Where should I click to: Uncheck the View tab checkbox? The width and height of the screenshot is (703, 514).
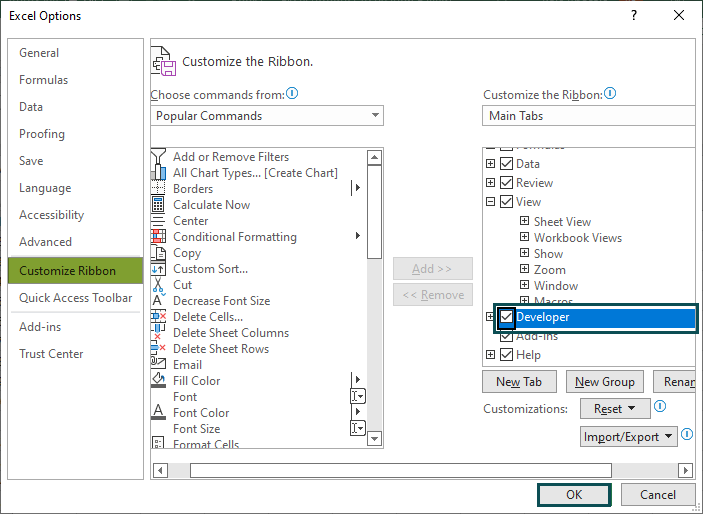pyautogui.click(x=506, y=201)
